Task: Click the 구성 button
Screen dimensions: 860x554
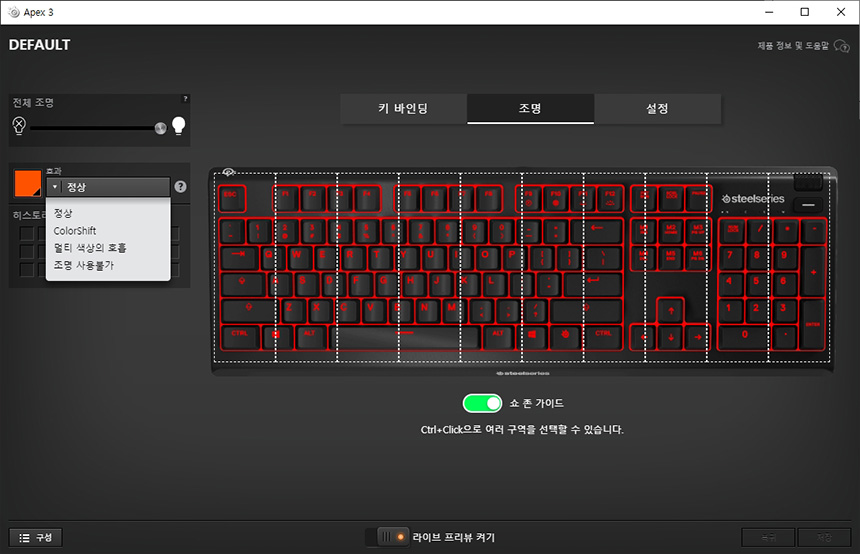Action: 36,538
